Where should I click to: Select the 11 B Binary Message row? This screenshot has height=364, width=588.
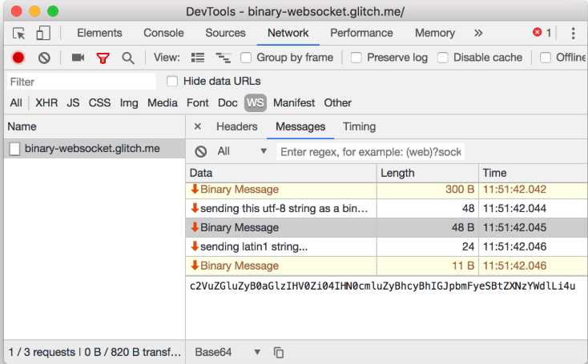[x=387, y=266]
